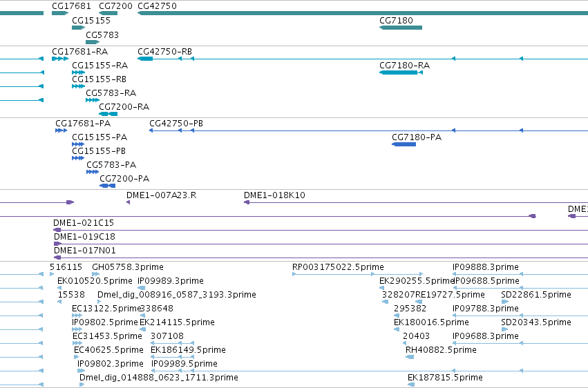Select the EK180016.5prime label
Viewport: 588px width, 388px height.
coord(432,322)
